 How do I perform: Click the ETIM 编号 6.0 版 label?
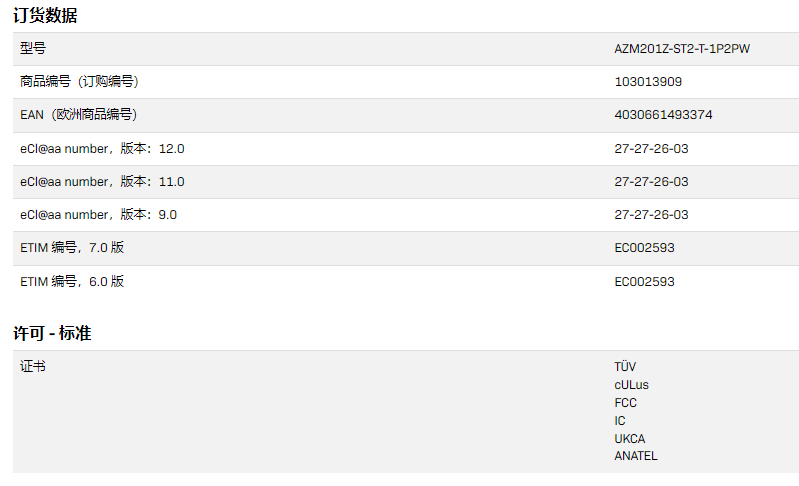(x=72, y=282)
